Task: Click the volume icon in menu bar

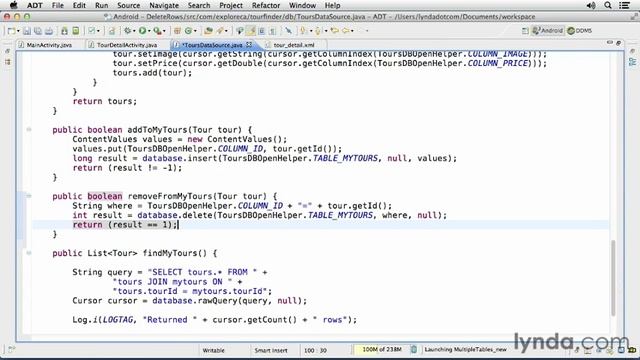Action: point(591,5)
